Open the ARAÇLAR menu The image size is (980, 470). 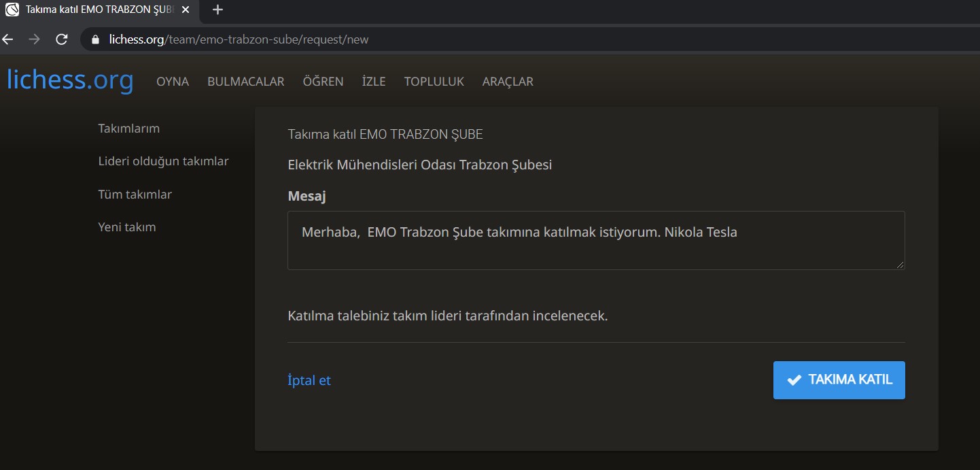click(x=508, y=82)
